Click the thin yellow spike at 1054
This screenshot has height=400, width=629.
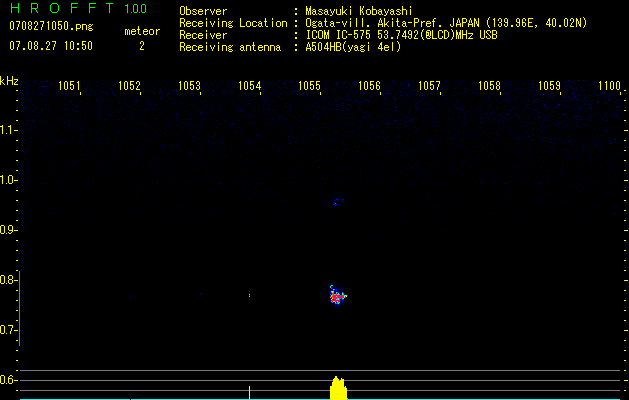pyautogui.click(x=250, y=393)
